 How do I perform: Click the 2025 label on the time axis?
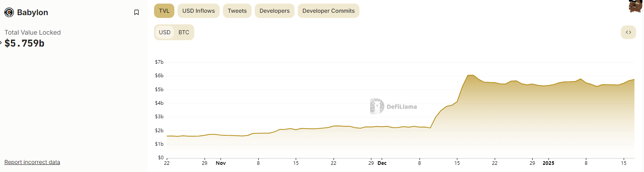click(x=548, y=163)
